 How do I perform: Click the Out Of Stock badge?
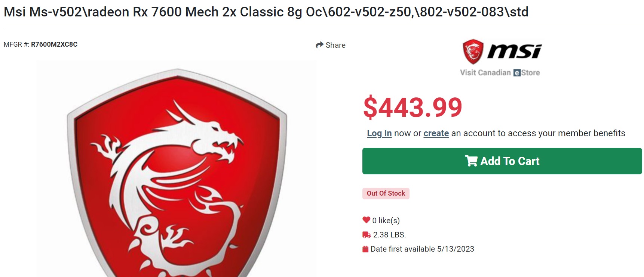pos(386,193)
